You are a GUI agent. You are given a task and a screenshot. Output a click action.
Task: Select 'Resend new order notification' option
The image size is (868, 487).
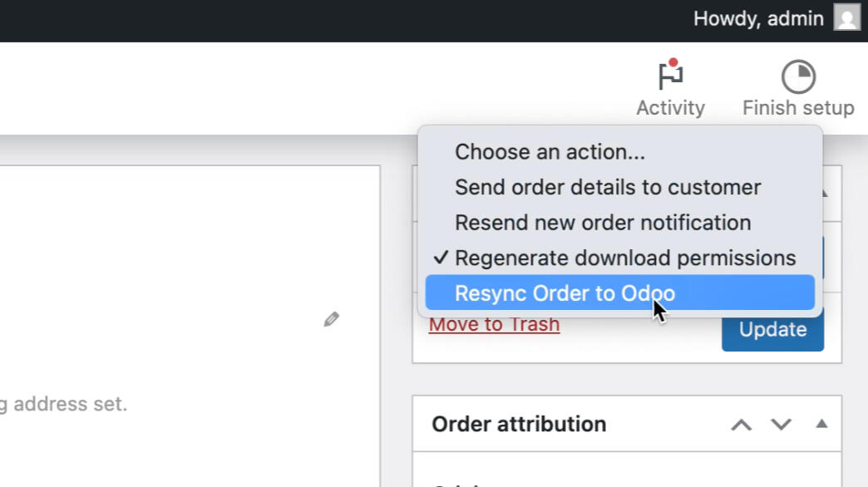click(x=603, y=223)
